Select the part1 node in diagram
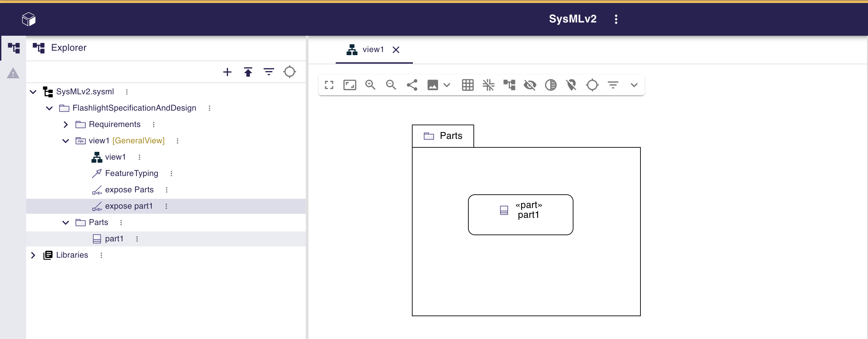The height and width of the screenshot is (339, 868). click(x=520, y=215)
